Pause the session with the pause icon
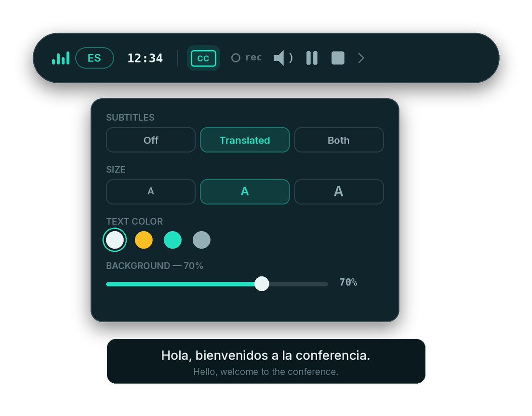This screenshot has width=532, height=416. pos(312,58)
